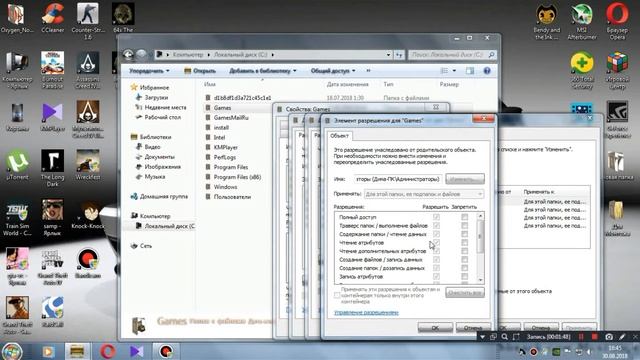
Task: Expand the Explorer toolbar overflow chevron
Action: pyautogui.click(x=368, y=71)
